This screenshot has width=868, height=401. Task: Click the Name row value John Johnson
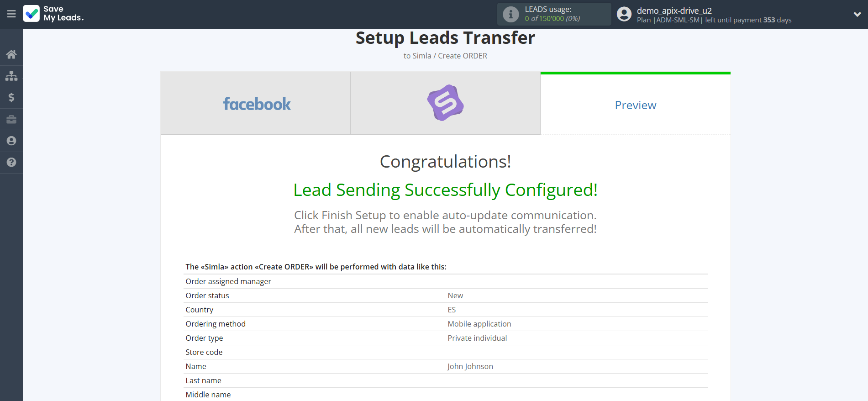click(x=470, y=366)
